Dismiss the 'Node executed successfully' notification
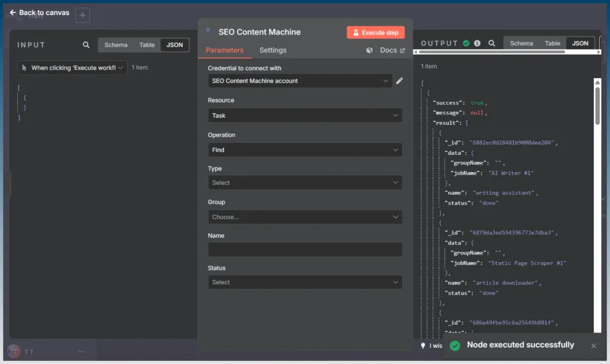The width and height of the screenshot is (610, 364). (x=594, y=346)
